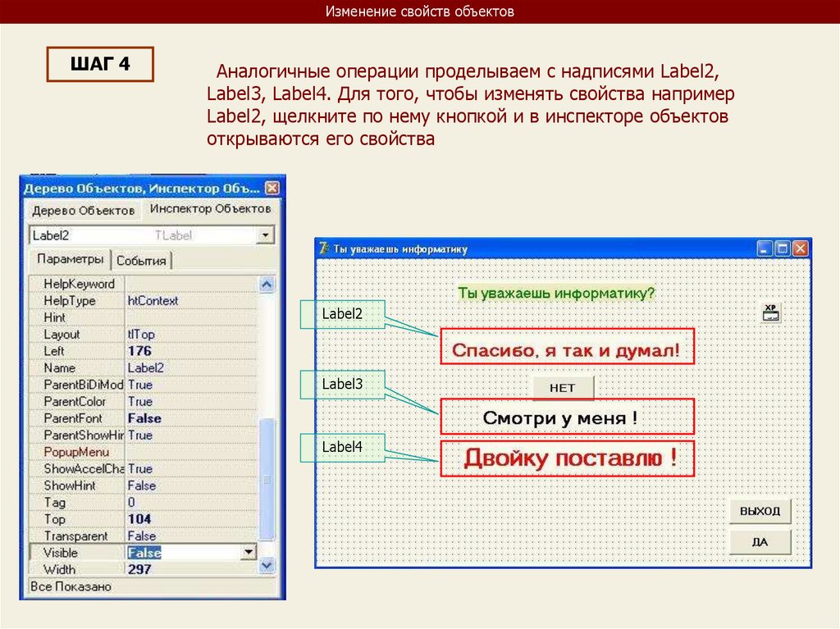Viewport: 840px width, 629px height.
Task: Click the properties scrollbar up arrow
Action: (x=267, y=285)
